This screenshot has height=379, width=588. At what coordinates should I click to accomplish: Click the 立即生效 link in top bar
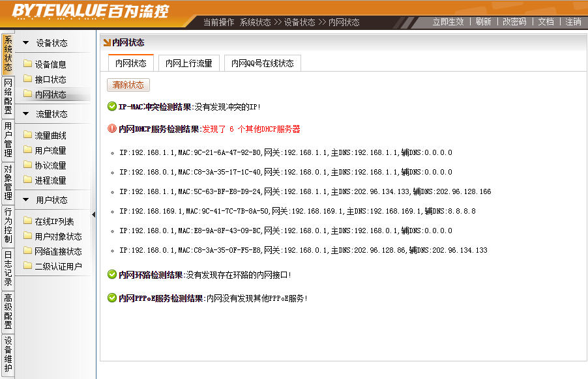point(448,21)
